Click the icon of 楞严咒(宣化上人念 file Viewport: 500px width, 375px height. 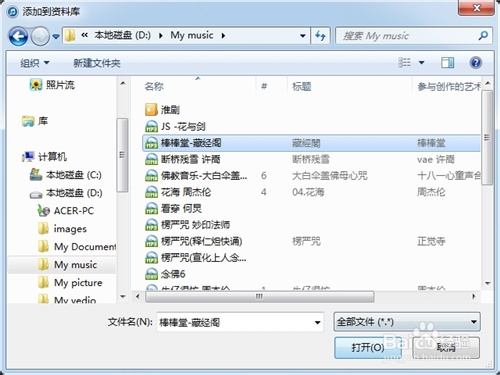click(x=151, y=258)
